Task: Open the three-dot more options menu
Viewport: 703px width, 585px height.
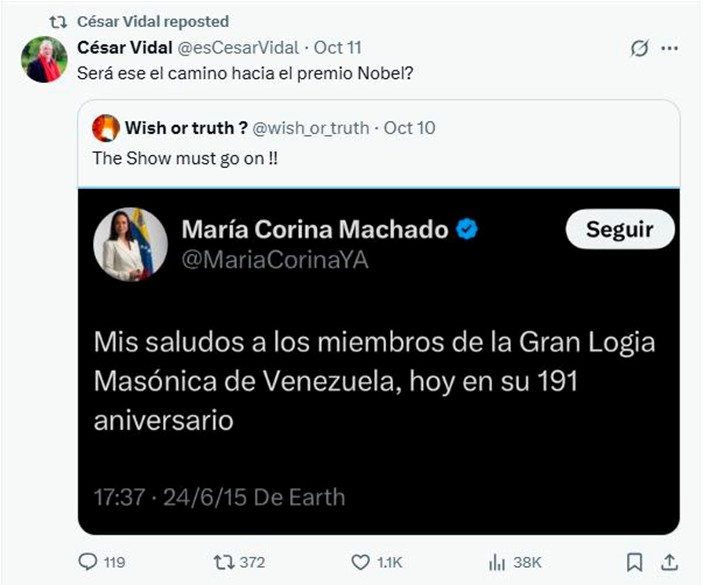Action: click(x=670, y=48)
